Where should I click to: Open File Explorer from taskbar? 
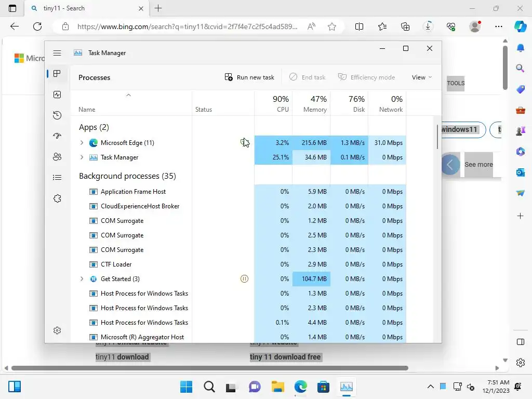coord(278,387)
